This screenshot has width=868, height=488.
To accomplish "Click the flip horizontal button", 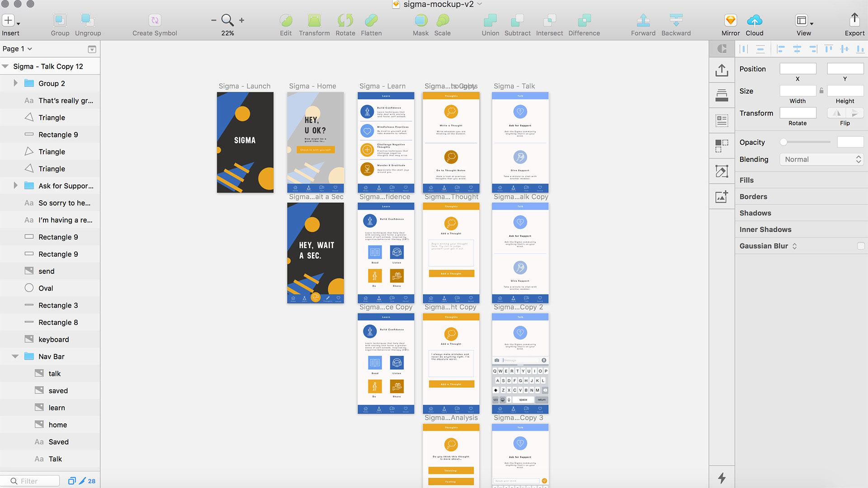I will click(x=836, y=113).
